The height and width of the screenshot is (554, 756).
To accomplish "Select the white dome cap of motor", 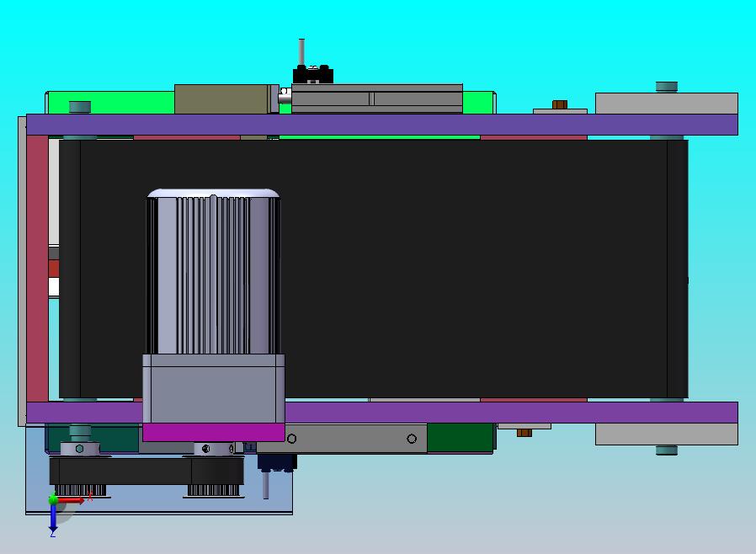I will [x=213, y=193].
